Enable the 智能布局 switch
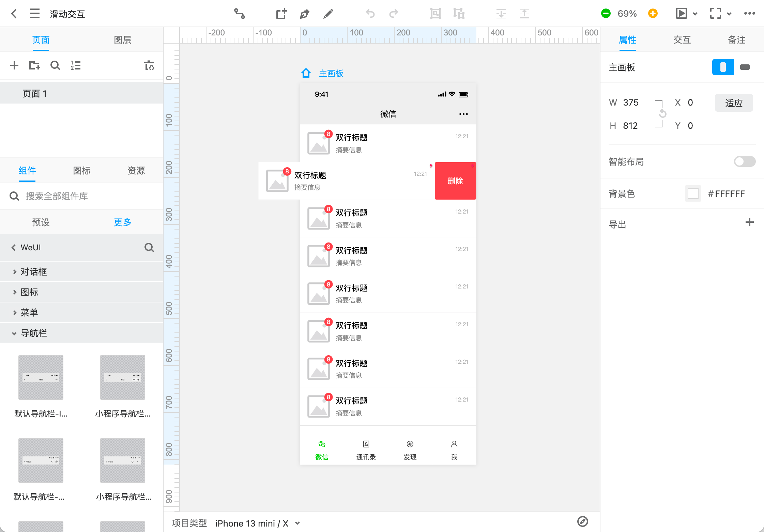The image size is (764, 532). tap(744, 161)
